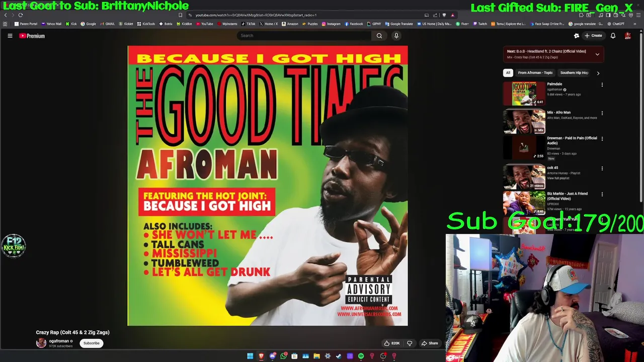Go back with browser back arrow
The width and height of the screenshot is (644, 362).
click(6, 15)
